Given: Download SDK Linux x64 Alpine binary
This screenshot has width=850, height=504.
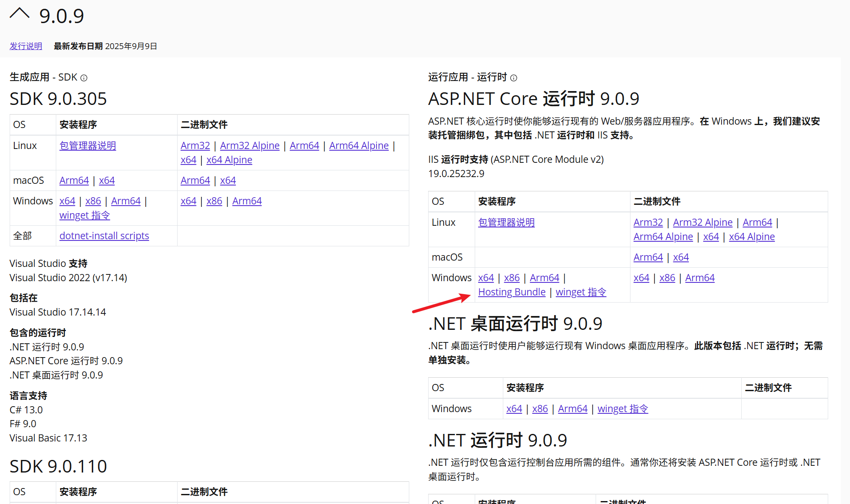Looking at the screenshot, I should [x=229, y=160].
